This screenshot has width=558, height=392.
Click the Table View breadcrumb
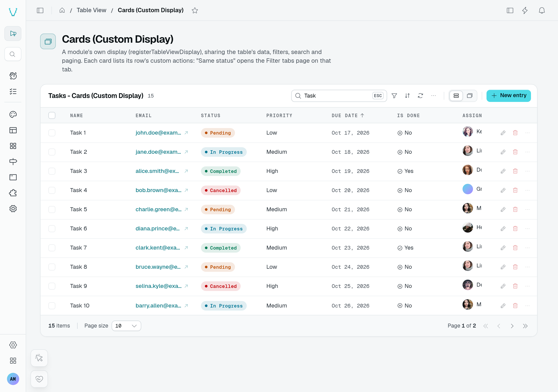(x=91, y=10)
